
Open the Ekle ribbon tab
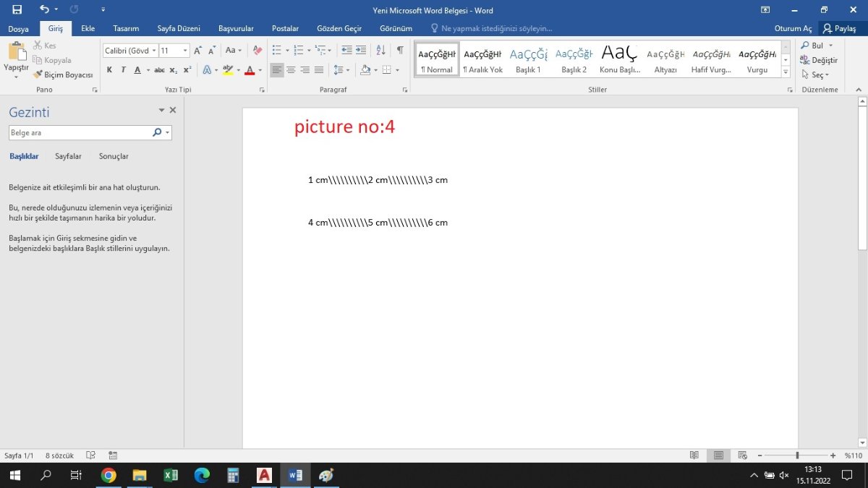88,29
